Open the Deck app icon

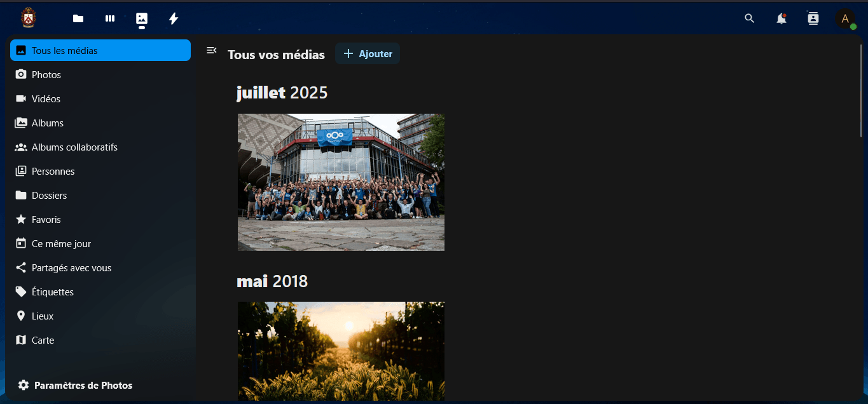coord(110,18)
